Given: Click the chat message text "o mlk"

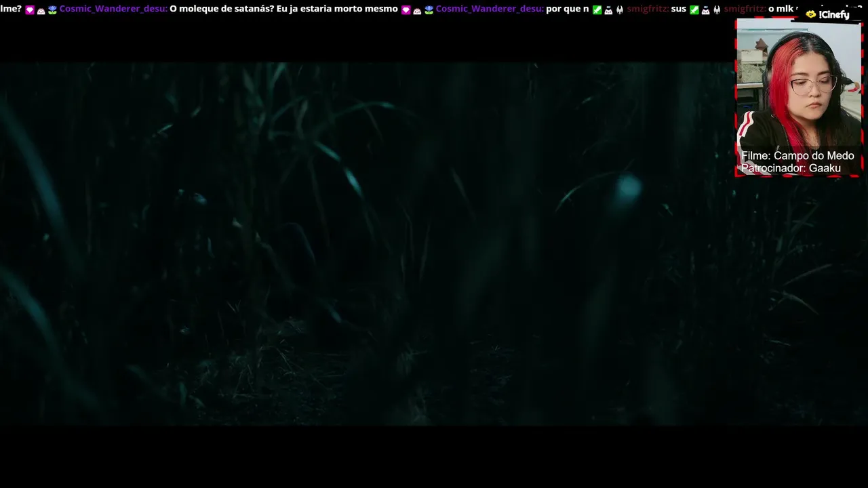Looking at the screenshot, I should (x=781, y=9).
